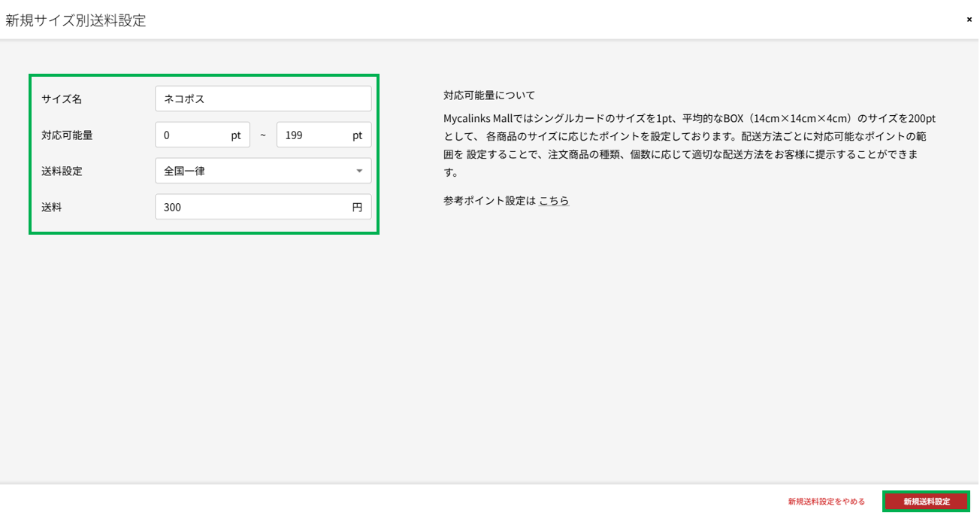980x516 pixels.
Task: Click the 送料 label
Action: tap(52, 208)
